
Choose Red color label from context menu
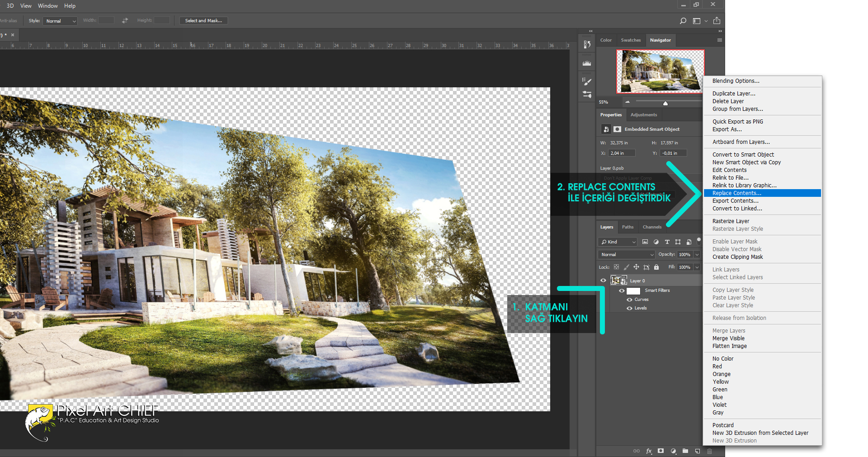tap(762, 367)
